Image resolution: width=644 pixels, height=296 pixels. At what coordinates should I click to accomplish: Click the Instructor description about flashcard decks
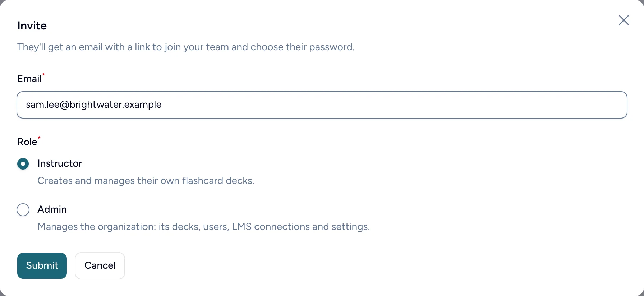click(x=146, y=181)
